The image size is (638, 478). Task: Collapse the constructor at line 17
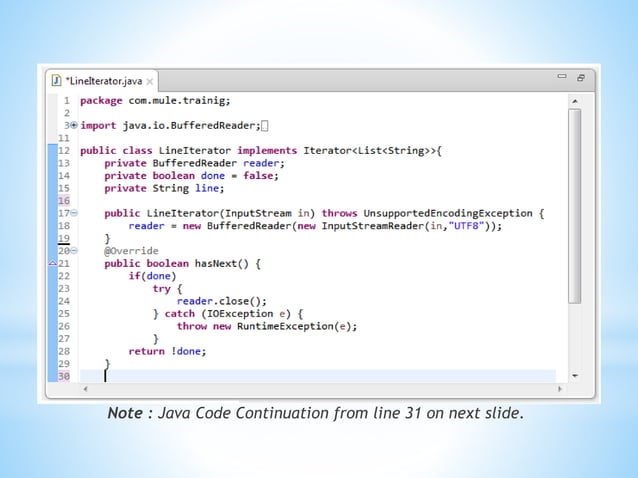[74, 213]
